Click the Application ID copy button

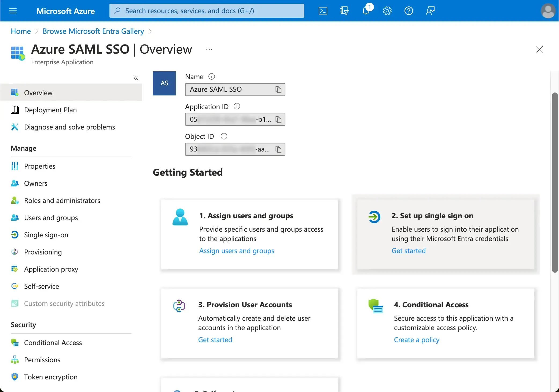279,119
